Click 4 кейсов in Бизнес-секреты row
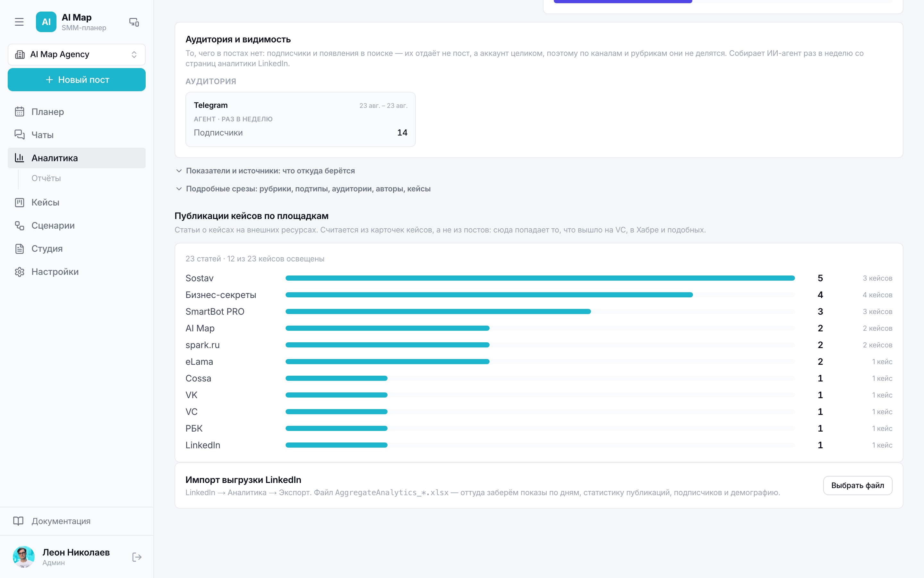Image resolution: width=924 pixels, height=578 pixels. click(x=877, y=295)
